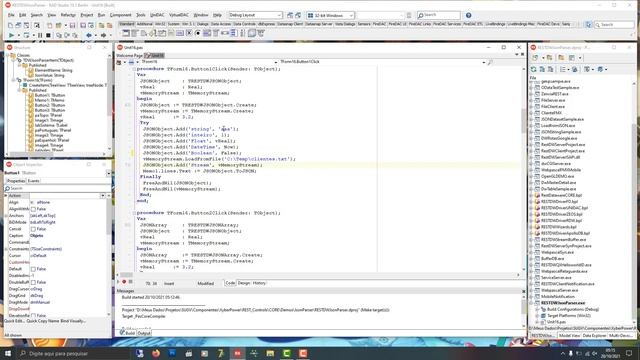
Task: Click the notification center icon in system tray
Action: 629,353
